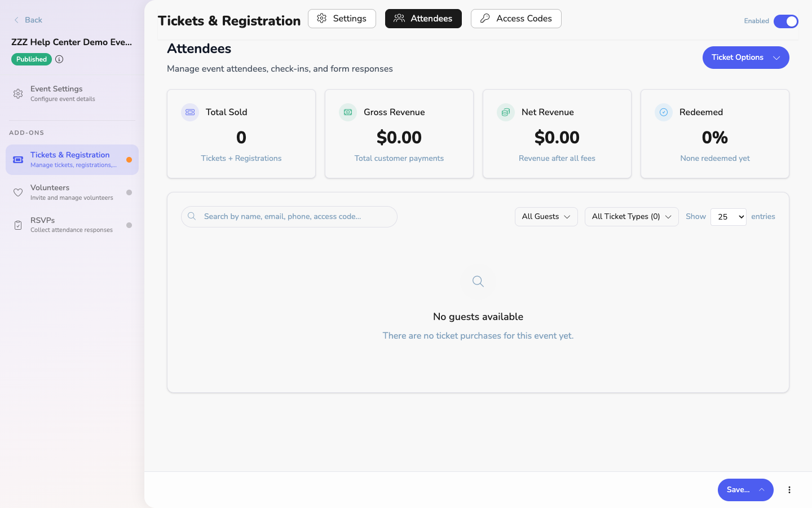
Task: Open the All Ticket Types (0) dropdown
Action: click(632, 217)
